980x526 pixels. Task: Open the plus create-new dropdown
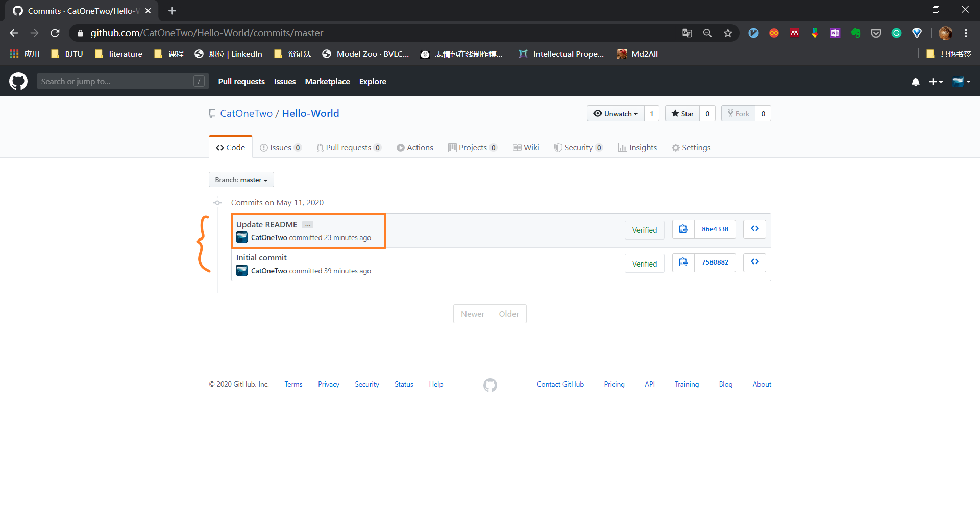tap(936, 82)
